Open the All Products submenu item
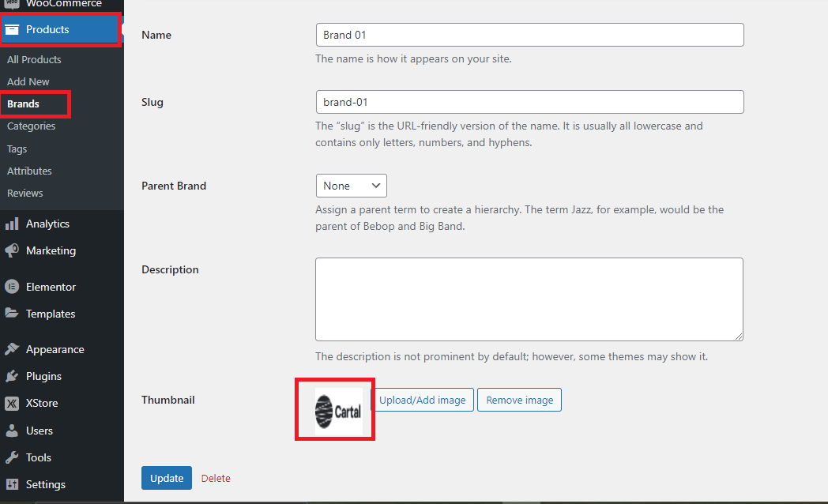Image resolution: width=828 pixels, height=504 pixels. tap(34, 59)
